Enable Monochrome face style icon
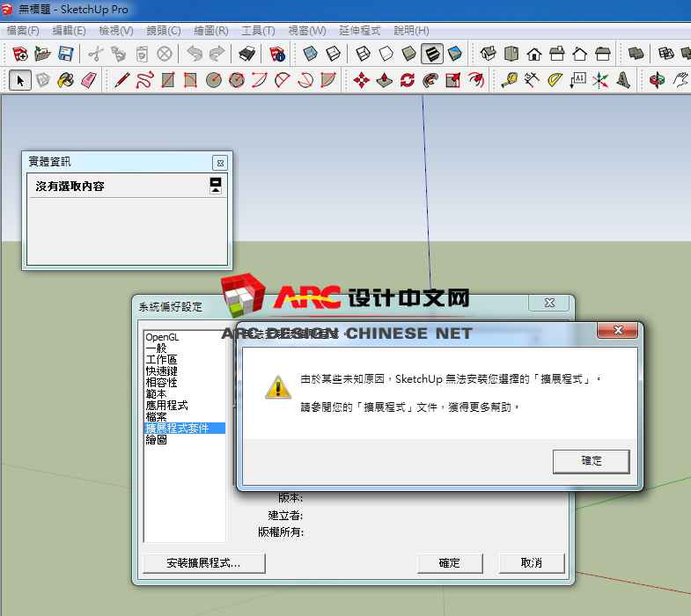691x616 pixels. (x=455, y=54)
